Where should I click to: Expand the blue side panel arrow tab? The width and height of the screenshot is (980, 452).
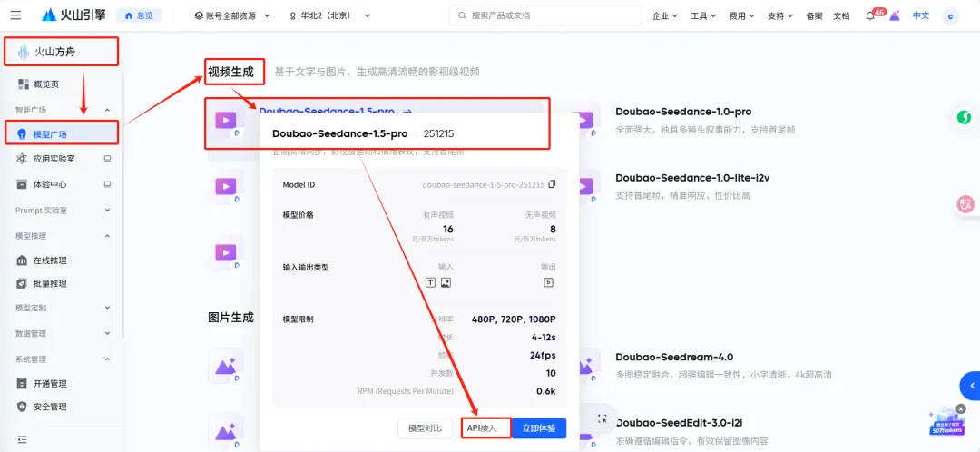[x=970, y=386]
